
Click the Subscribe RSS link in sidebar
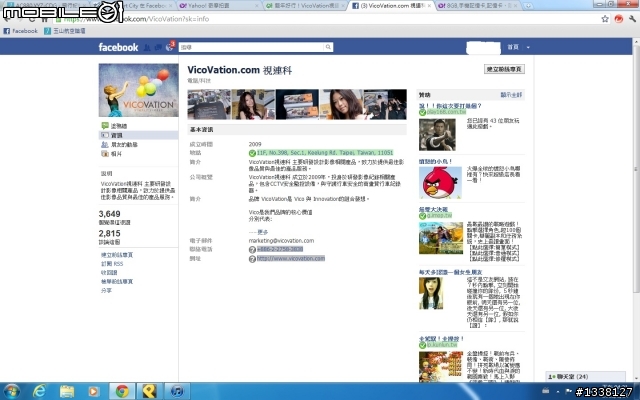(112, 264)
